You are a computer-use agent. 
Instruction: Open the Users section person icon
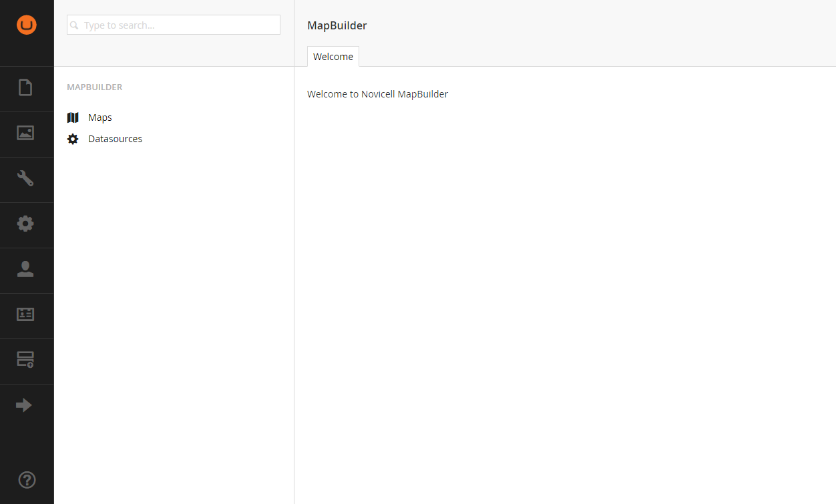pyautogui.click(x=25, y=269)
